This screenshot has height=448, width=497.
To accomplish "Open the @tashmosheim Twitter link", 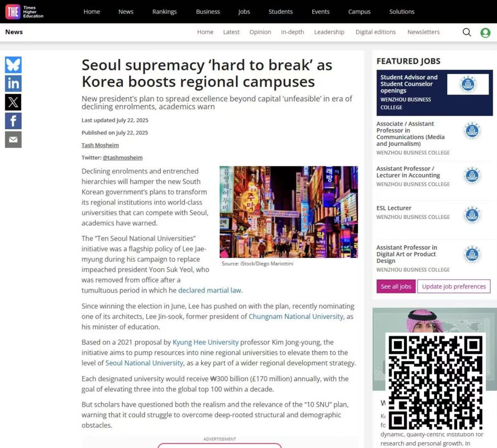I will pyautogui.click(x=123, y=158).
